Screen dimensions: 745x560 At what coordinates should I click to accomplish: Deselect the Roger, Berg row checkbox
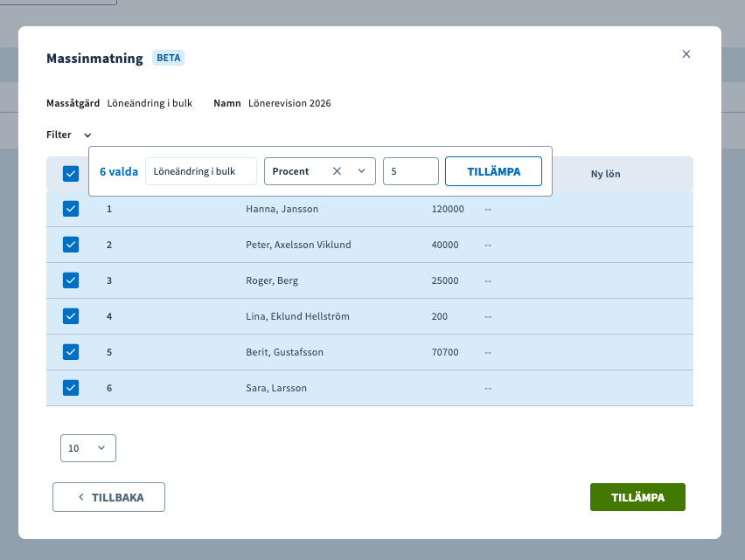coord(71,280)
